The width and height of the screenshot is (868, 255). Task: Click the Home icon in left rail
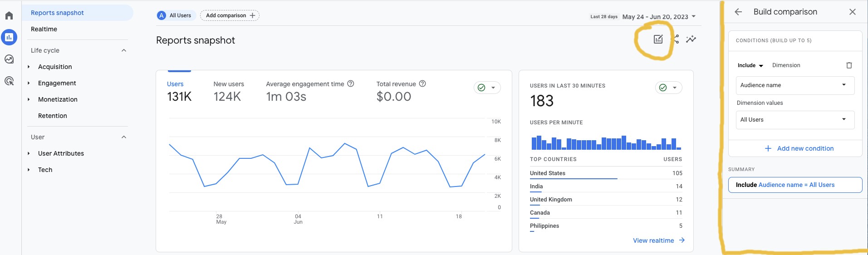[x=9, y=16]
